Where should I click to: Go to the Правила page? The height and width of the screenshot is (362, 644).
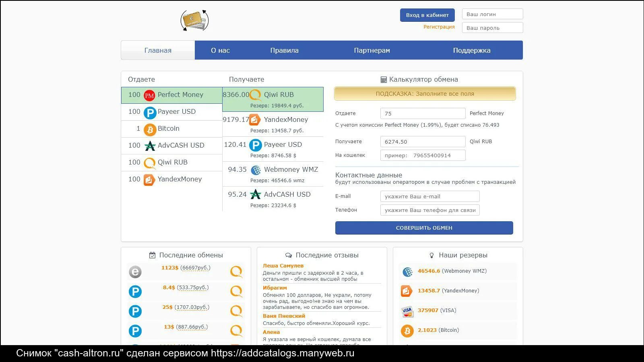point(284,50)
